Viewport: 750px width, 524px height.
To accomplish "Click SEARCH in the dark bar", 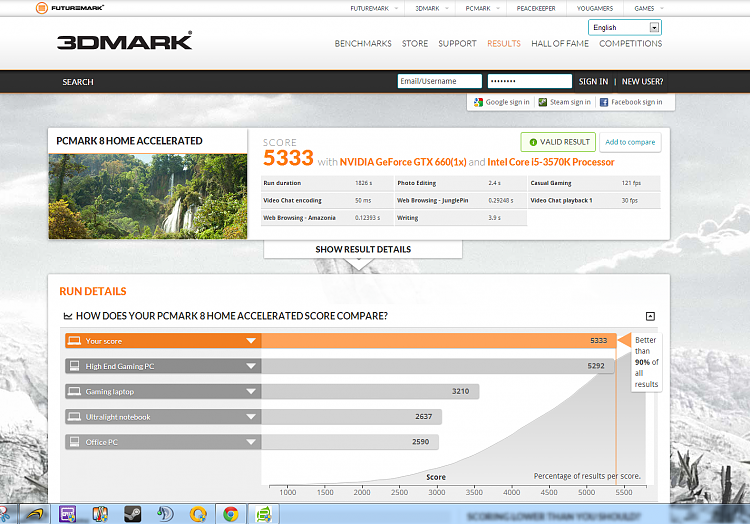I will (x=78, y=82).
